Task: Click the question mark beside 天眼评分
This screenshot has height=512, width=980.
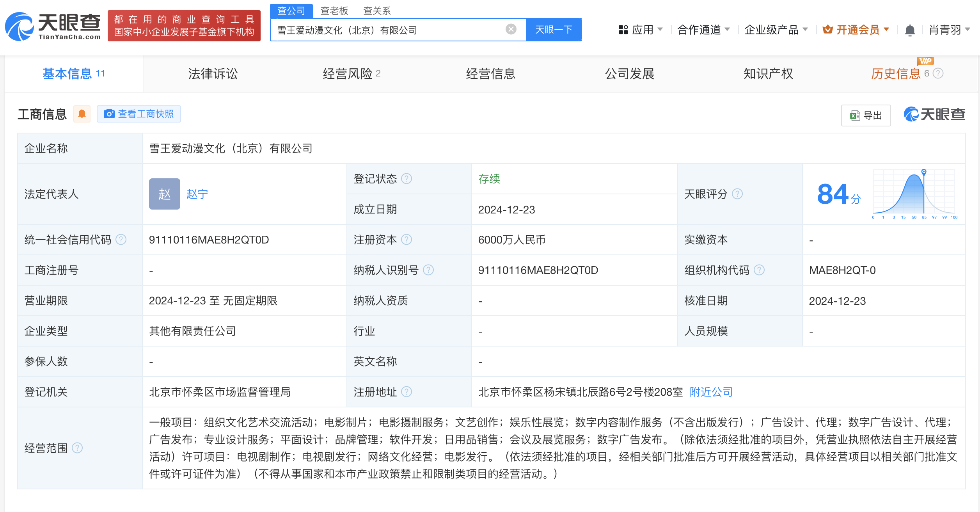Action: click(x=737, y=194)
